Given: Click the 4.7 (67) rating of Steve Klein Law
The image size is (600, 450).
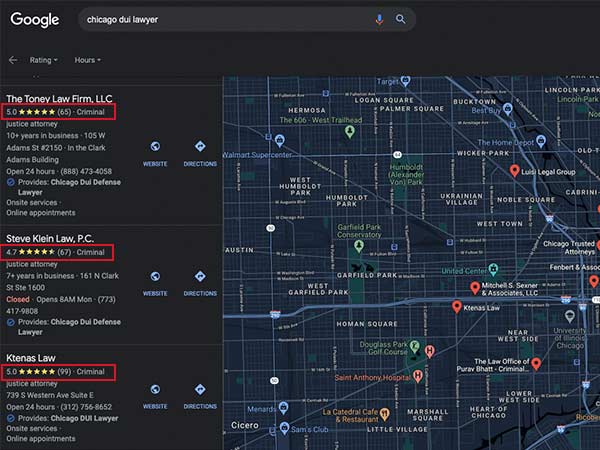Looking at the screenshot, I should tap(37, 252).
